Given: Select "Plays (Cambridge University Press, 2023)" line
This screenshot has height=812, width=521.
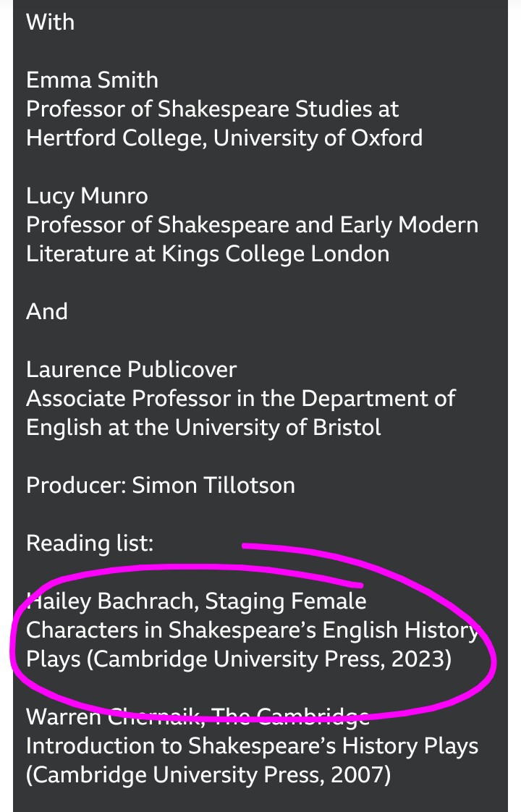Looking at the screenshot, I should point(239,660).
